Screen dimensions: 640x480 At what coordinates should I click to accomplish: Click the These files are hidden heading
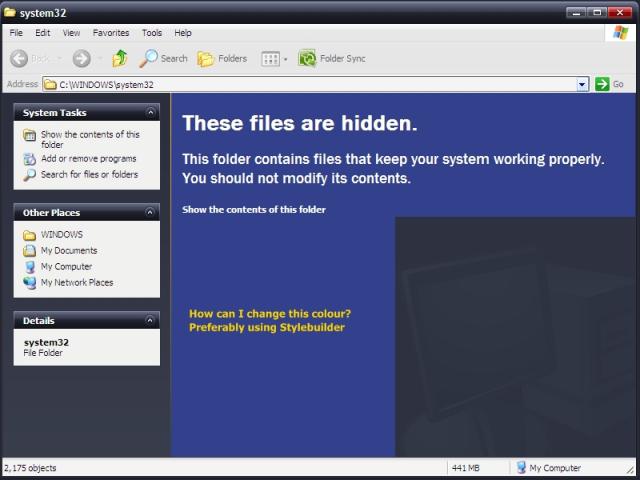click(300, 123)
